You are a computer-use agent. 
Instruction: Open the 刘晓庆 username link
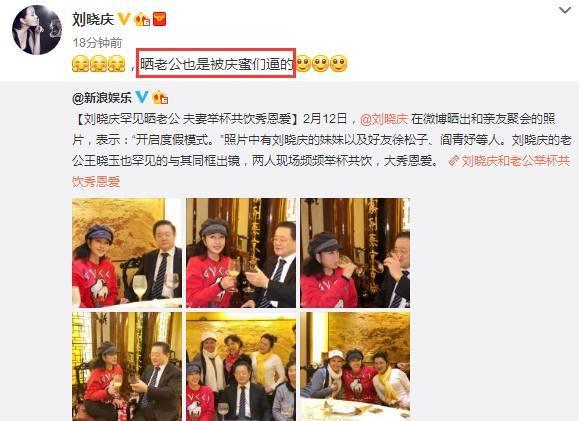point(93,19)
